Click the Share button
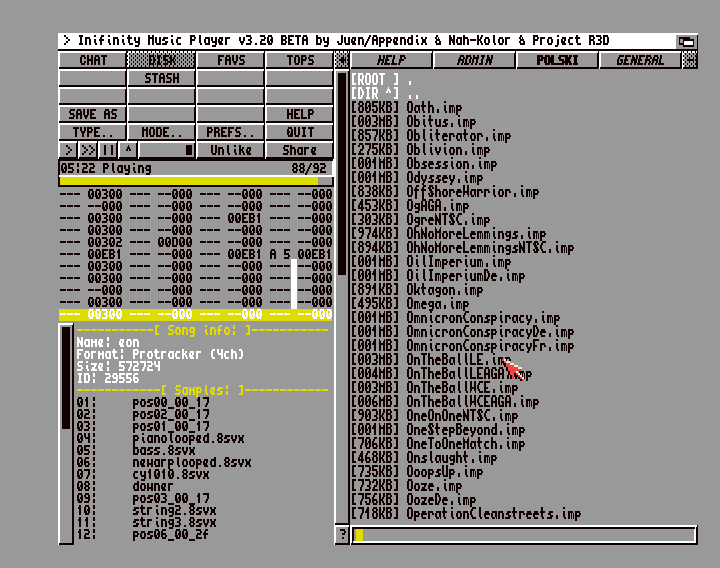The height and width of the screenshot is (568, 720). click(x=299, y=150)
